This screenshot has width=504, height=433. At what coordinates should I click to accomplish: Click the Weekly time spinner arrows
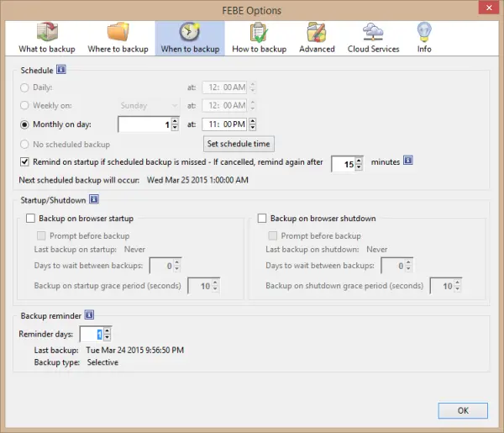tap(253, 105)
